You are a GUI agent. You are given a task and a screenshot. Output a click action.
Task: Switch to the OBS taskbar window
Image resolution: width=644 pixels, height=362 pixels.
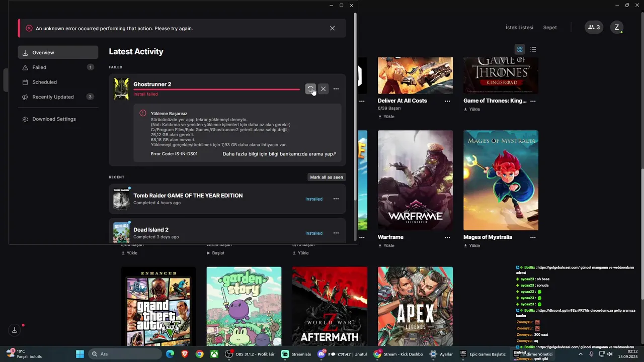coord(251,354)
